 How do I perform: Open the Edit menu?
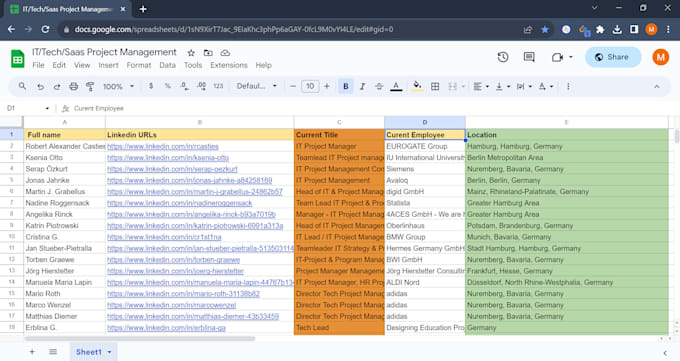59,65
